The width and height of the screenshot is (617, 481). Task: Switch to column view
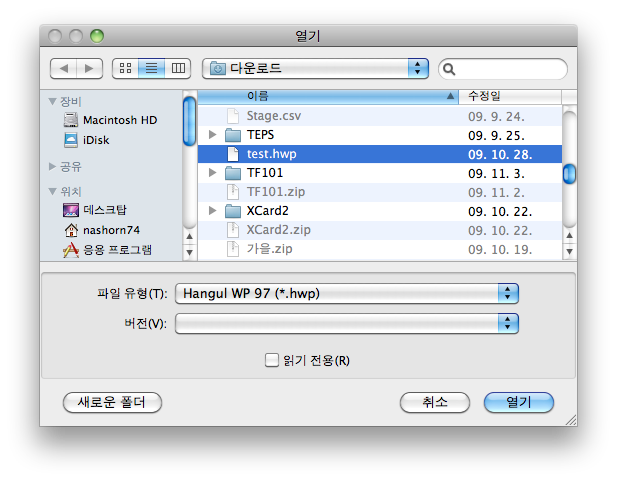click(178, 68)
